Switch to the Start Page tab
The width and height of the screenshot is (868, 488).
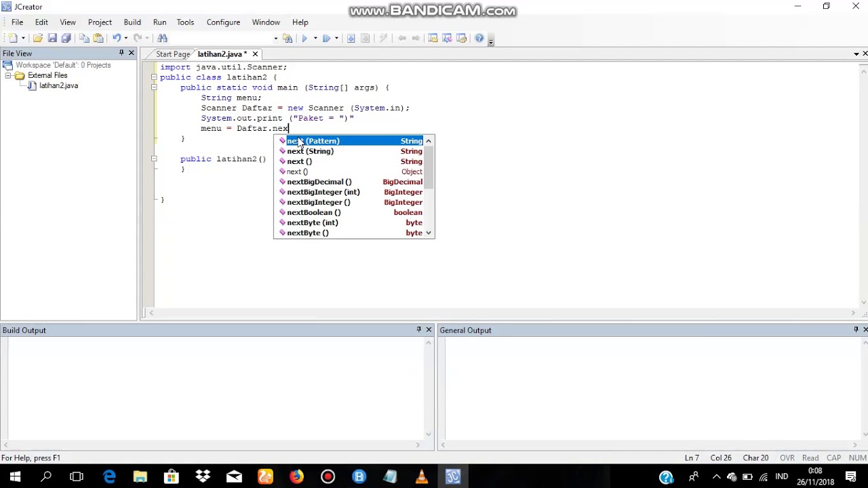click(x=172, y=54)
